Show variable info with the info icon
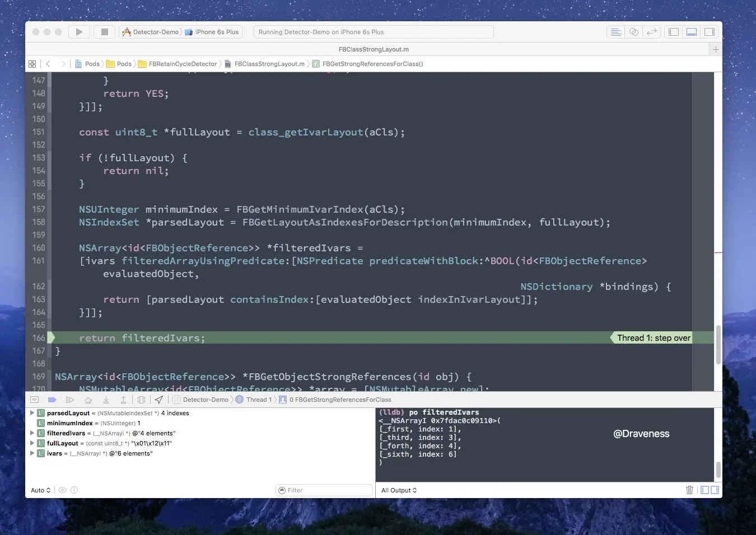The height and width of the screenshot is (535, 756). (x=74, y=490)
